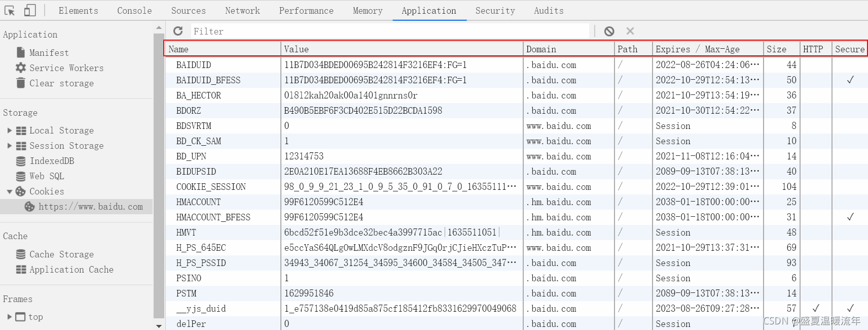The image size is (868, 330).
Task: Click the delete selected cookie X icon
Action: [630, 31]
